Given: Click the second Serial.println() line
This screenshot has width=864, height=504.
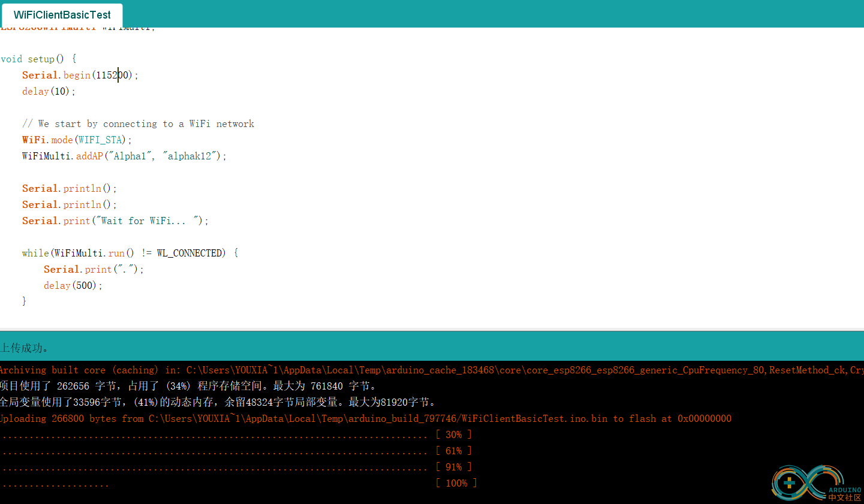Looking at the screenshot, I should coord(69,204).
